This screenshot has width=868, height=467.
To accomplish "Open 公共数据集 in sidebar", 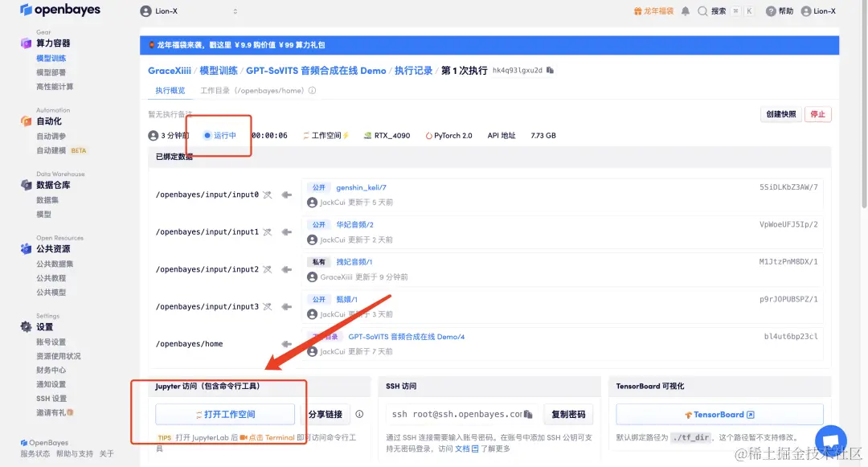I will click(x=55, y=264).
